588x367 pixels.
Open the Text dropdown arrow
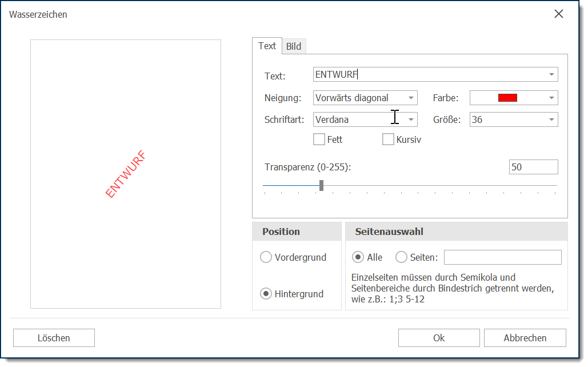coord(551,75)
